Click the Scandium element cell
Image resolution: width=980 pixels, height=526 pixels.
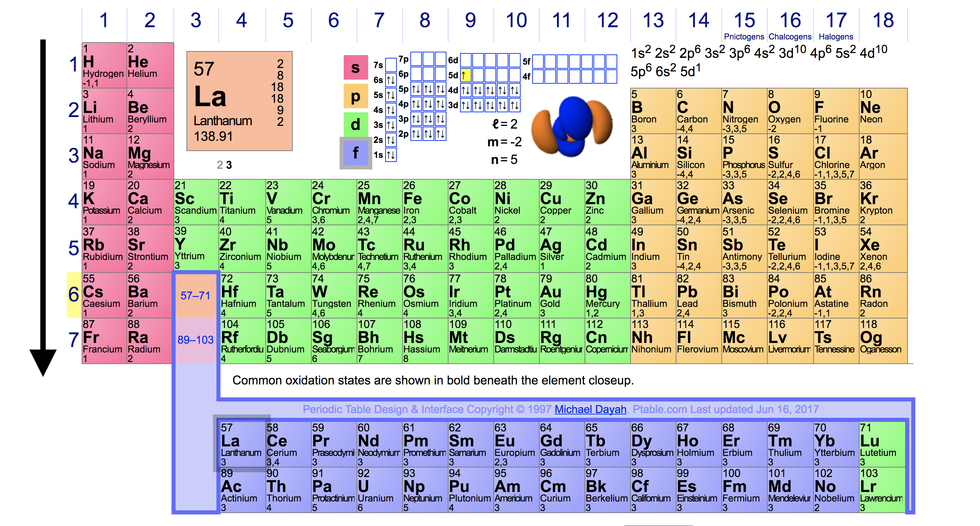coord(196,202)
